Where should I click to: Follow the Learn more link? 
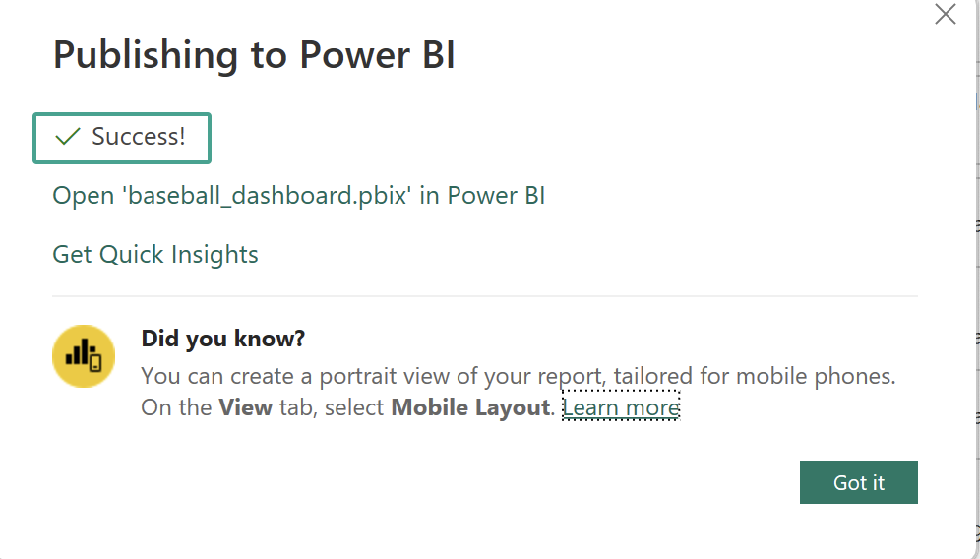click(621, 407)
